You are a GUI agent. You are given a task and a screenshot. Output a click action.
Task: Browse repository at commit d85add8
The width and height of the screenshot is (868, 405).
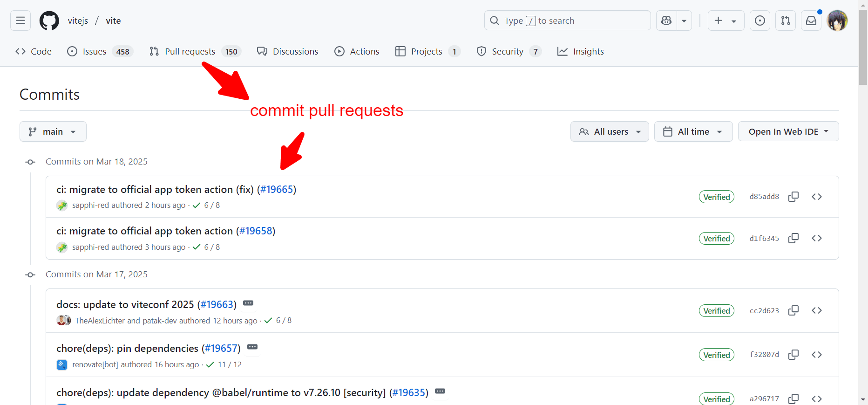click(x=817, y=196)
